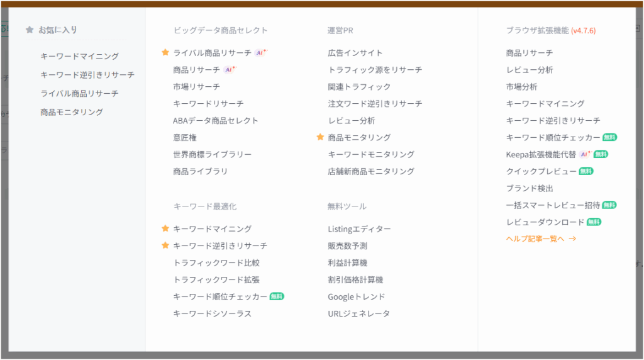Select ライバル商品リサーチ in the お気に入り list
Viewport: 644px width, 360px height.
coord(80,93)
